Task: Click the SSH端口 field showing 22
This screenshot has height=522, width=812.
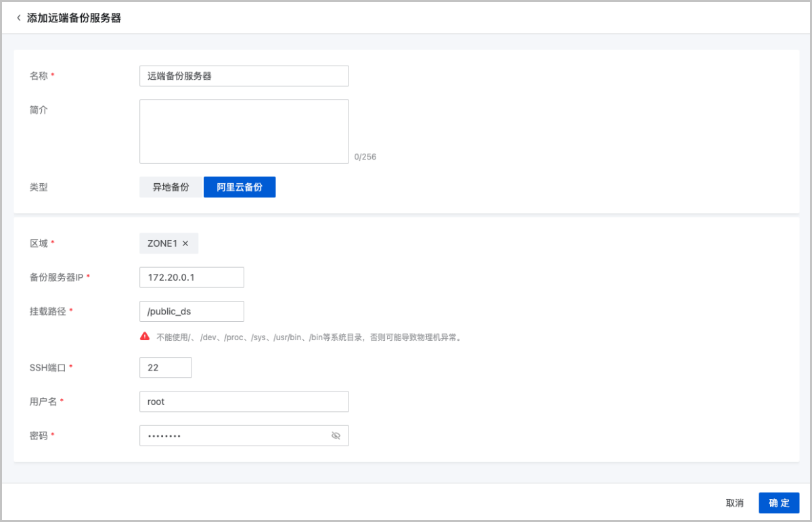Action: (165, 367)
